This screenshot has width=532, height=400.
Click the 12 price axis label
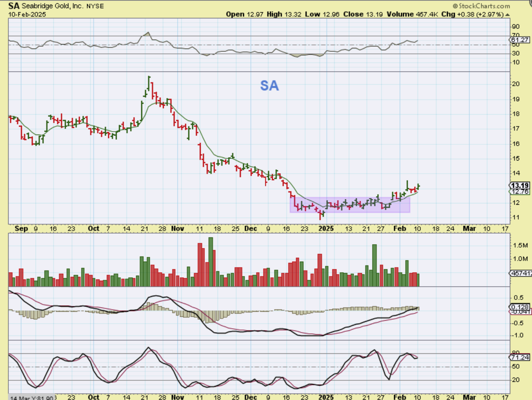pyautogui.click(x=515, y=203)
